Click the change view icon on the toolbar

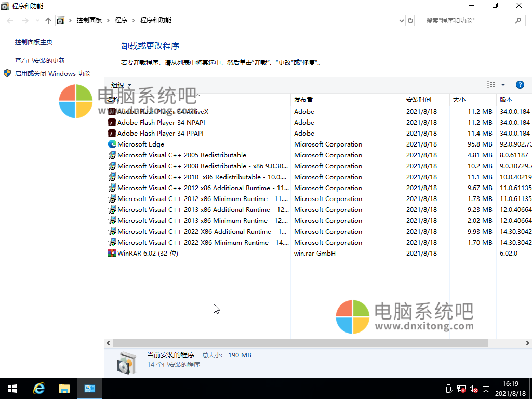(490, 85)
